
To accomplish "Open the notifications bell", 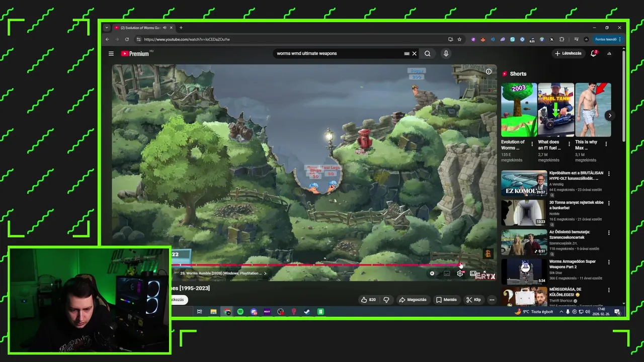I will click(594, 53).
